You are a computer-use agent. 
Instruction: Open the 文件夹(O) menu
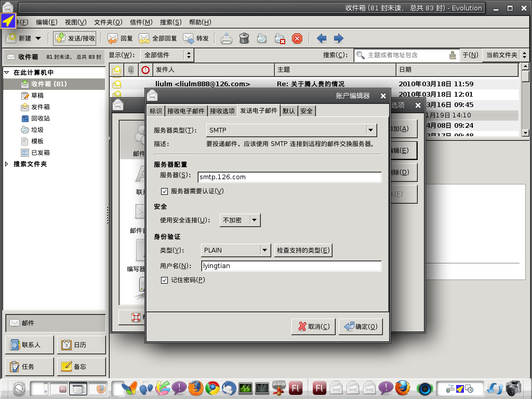[108, 22]
